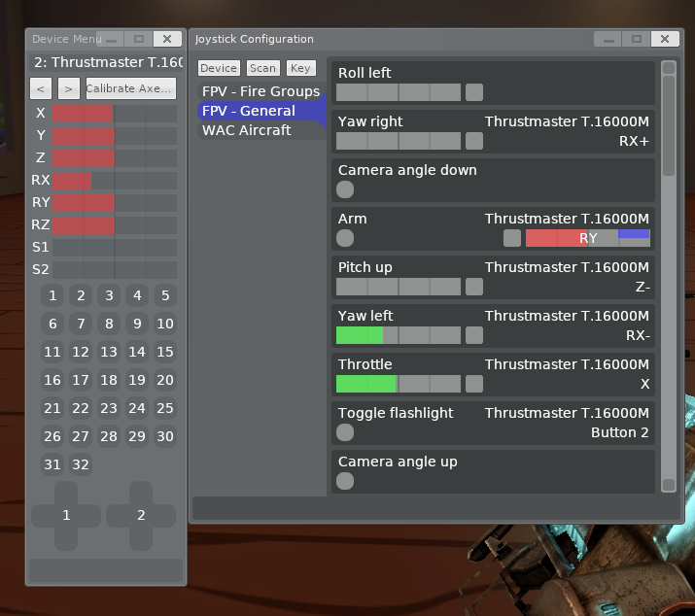Maximize the Joystick Configuration window
This screenshot has width=695, height=616.
point(637,39)
